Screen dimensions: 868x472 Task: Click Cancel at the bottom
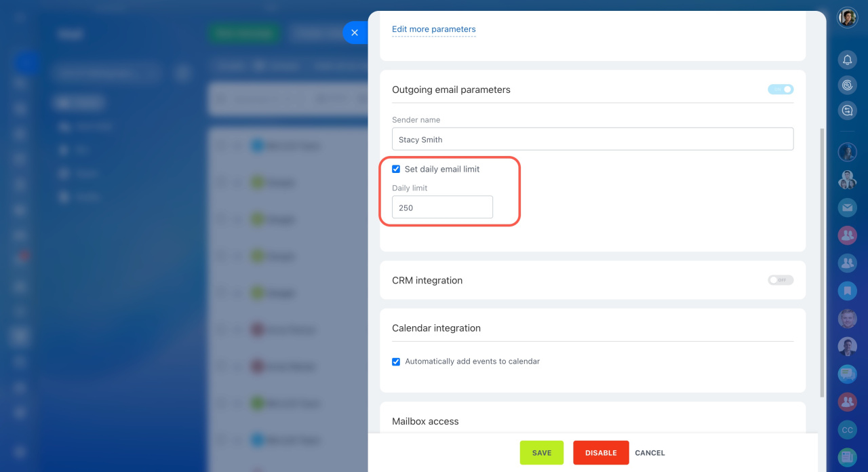650,453
